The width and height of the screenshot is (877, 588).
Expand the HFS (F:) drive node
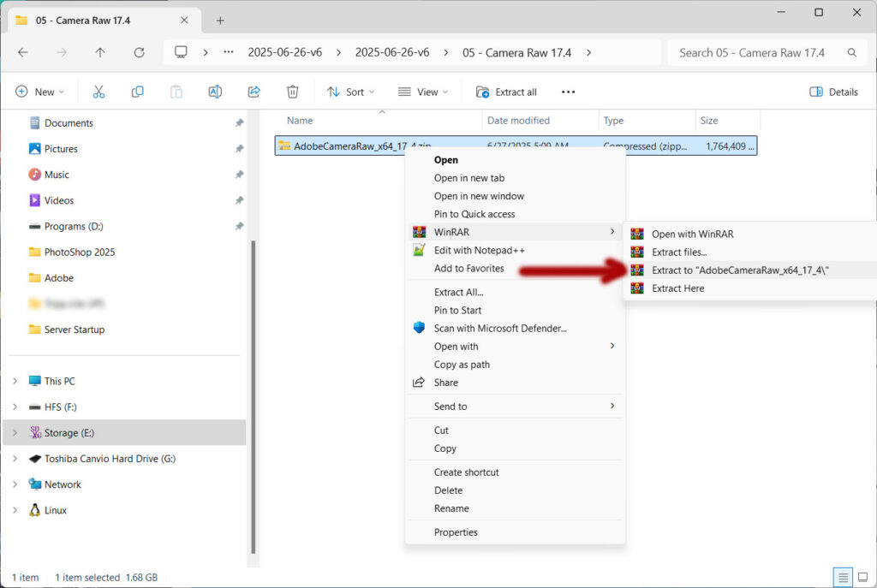(15, 407)
